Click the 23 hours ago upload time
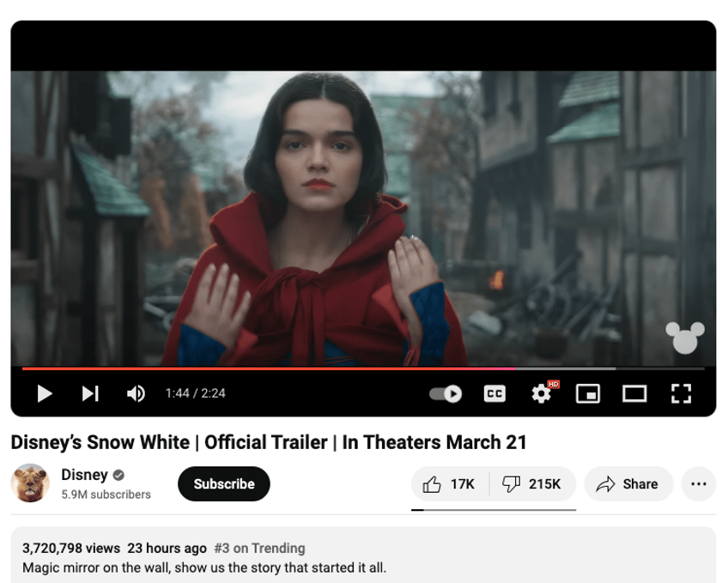728x583 pixels. pos(167,548)
